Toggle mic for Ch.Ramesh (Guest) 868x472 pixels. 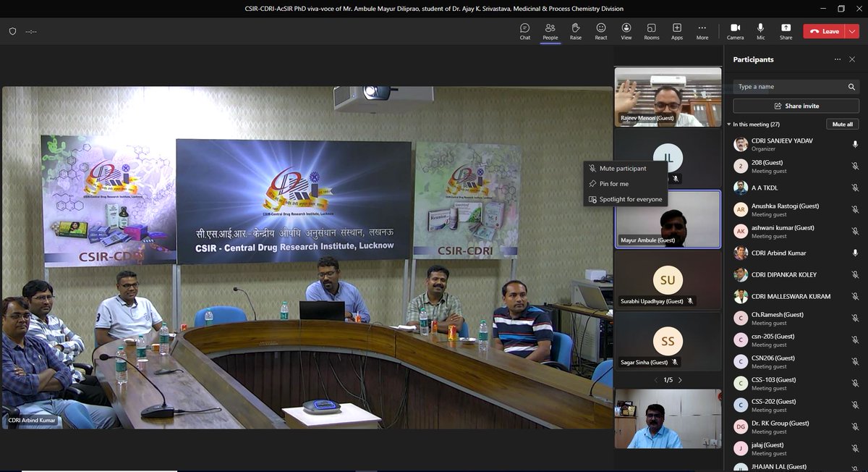pyautogui.click(x=855, y=319)
